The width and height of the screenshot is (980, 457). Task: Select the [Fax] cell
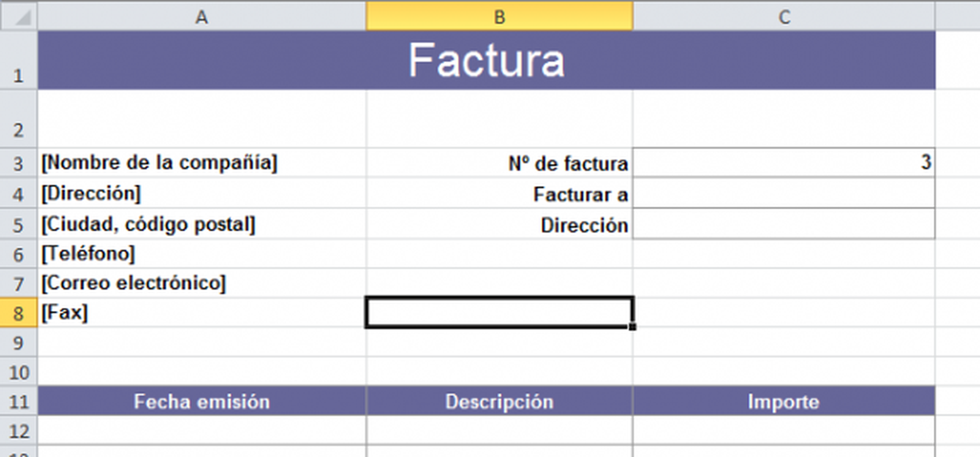[x=202, y=313]
